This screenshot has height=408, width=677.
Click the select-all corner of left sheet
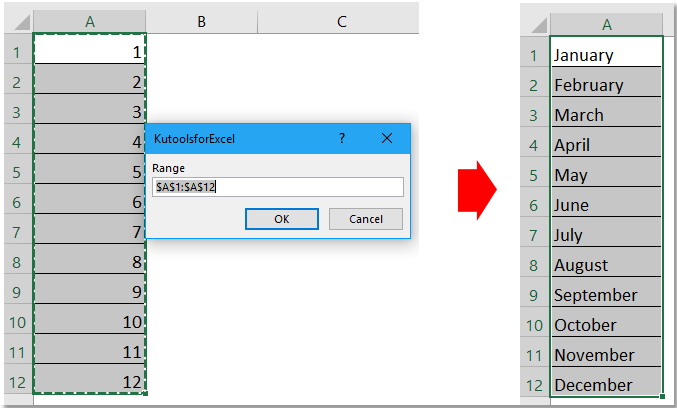17,20
